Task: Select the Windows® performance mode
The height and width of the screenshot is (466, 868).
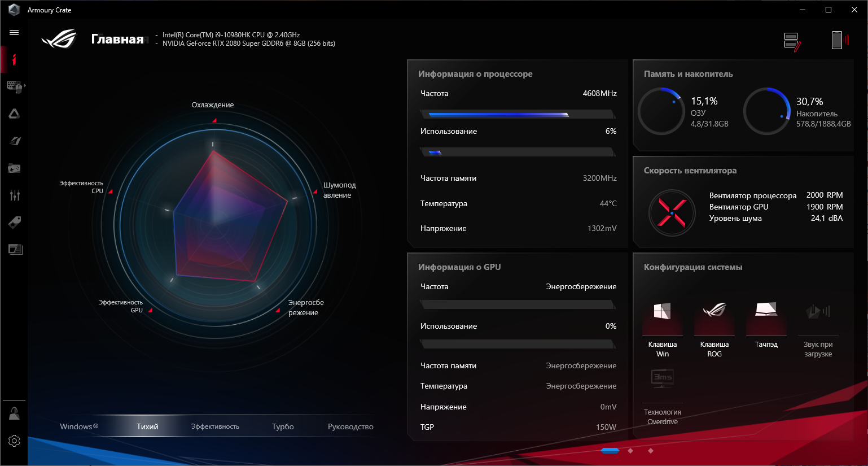Action: point(79,426)
